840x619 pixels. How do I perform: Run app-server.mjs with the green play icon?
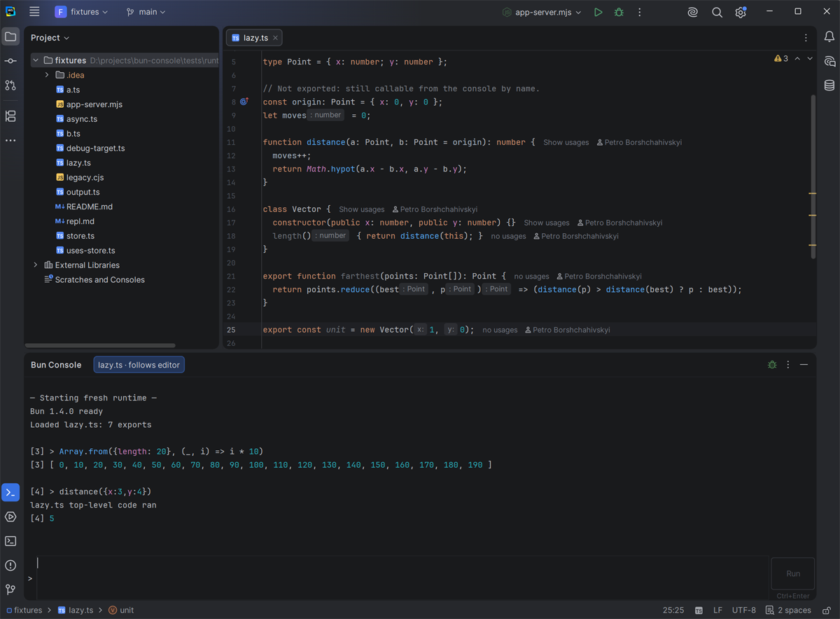598,12
